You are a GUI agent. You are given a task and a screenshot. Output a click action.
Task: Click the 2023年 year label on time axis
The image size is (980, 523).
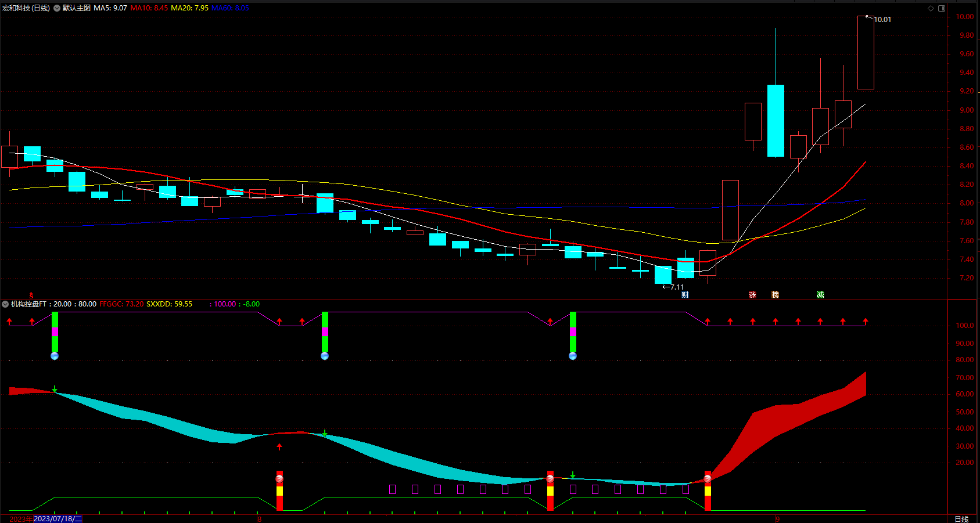(x=21, y=519)
